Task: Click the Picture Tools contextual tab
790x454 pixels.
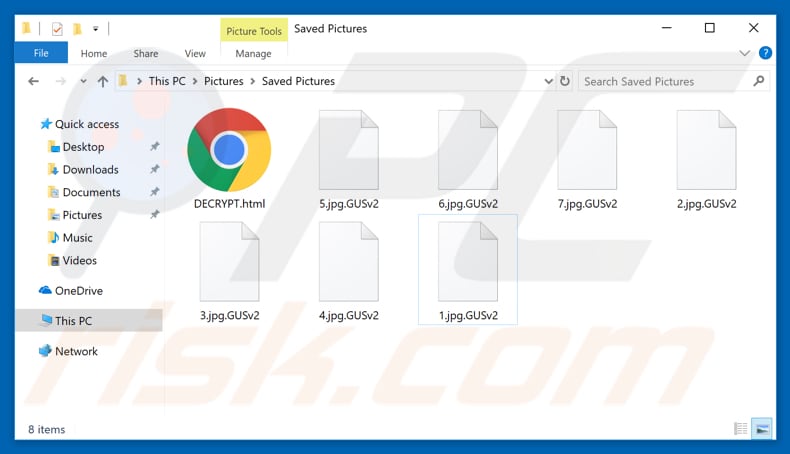Action: [x=254, y=31]
